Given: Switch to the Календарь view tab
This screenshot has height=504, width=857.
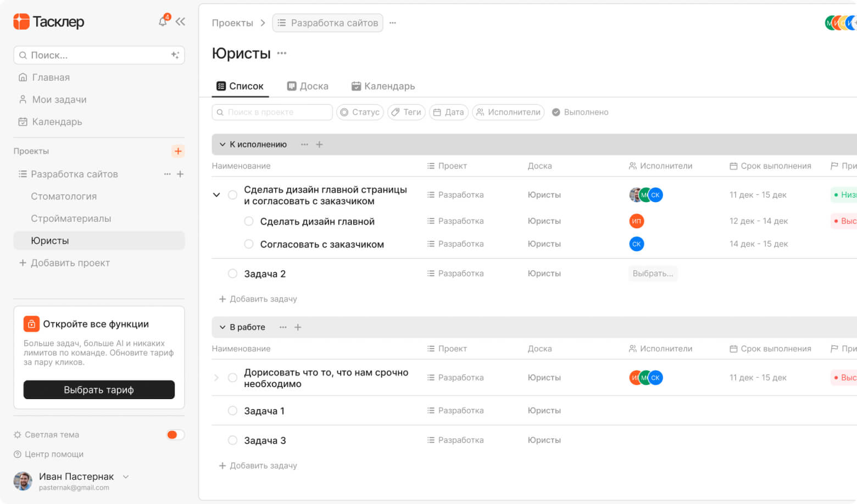Looking at the screenshot, I should 383,86.
